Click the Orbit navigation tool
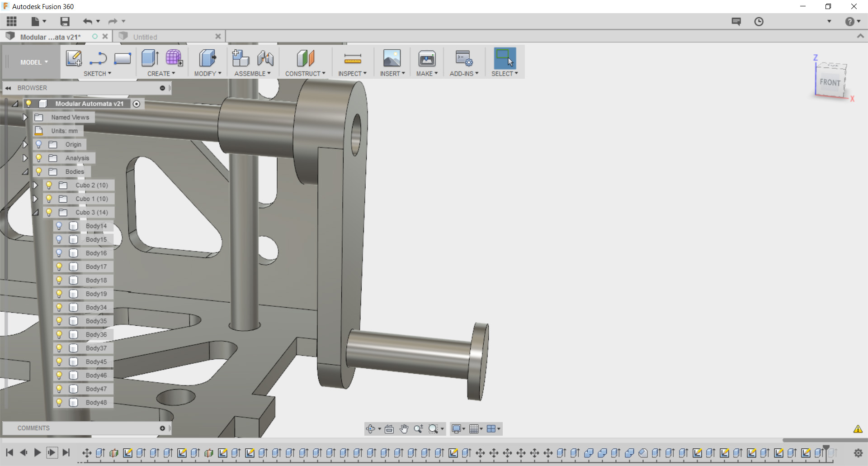 (371, 429)
